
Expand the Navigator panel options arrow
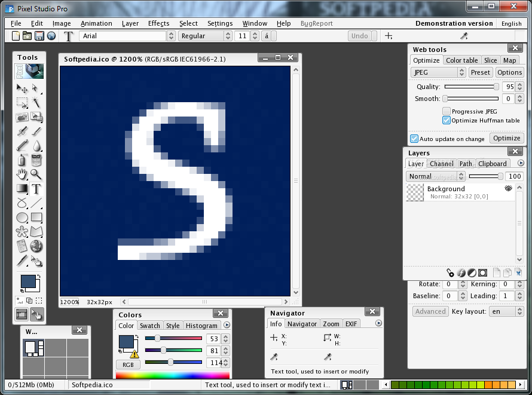(378, 323)
